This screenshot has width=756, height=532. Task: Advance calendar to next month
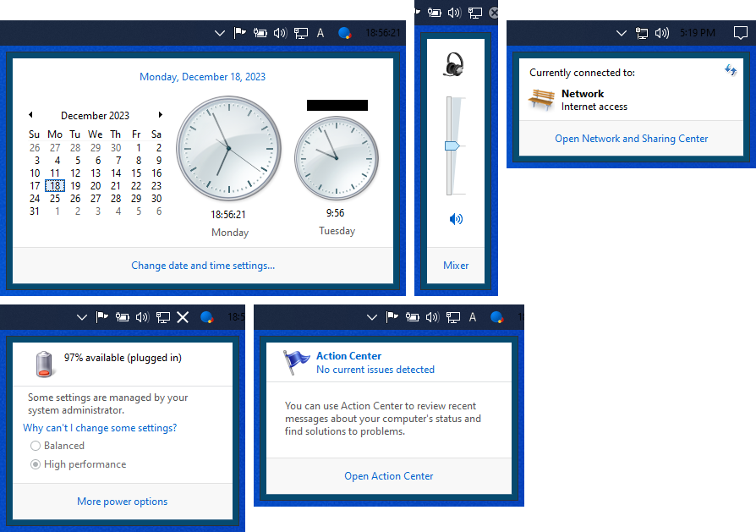161,115
